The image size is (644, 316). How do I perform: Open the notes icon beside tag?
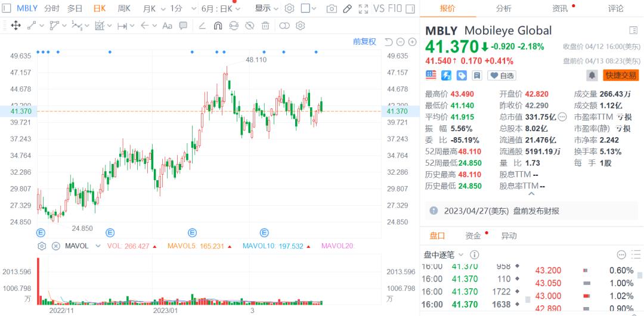click(477, 75)
